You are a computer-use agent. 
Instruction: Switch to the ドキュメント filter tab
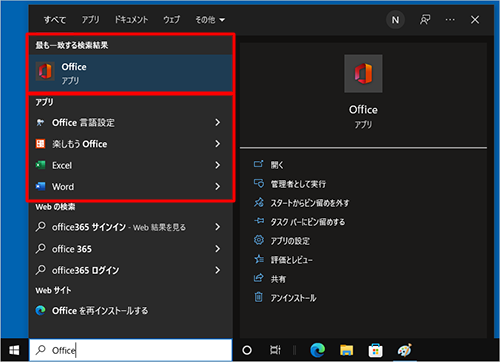click(x=131, y=20)
